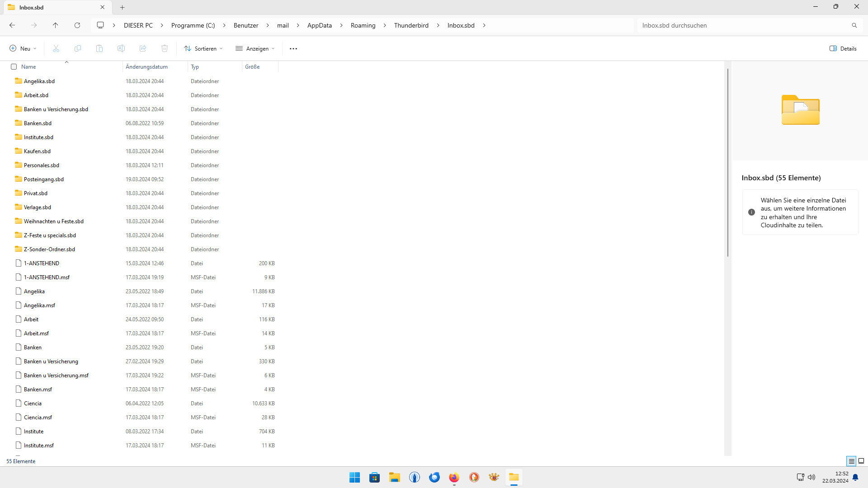Click the Rename icon in toolbar
The image size is (868, 488).
coord(121,48)
